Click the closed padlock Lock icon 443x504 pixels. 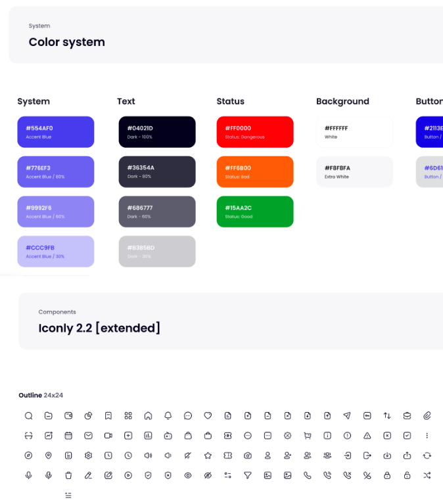pyautogui.click(x=387, y=475)
